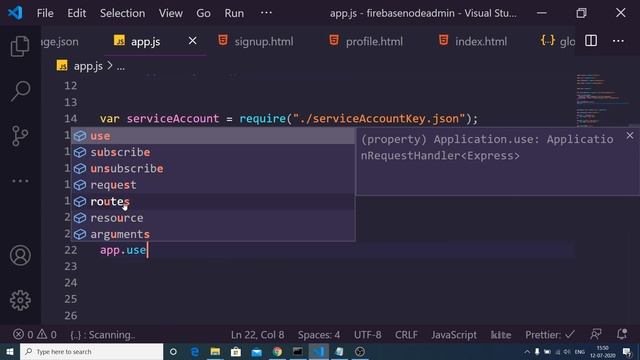Open the Go menu
This screenshot has width=640, height=360.
(203, 13)
